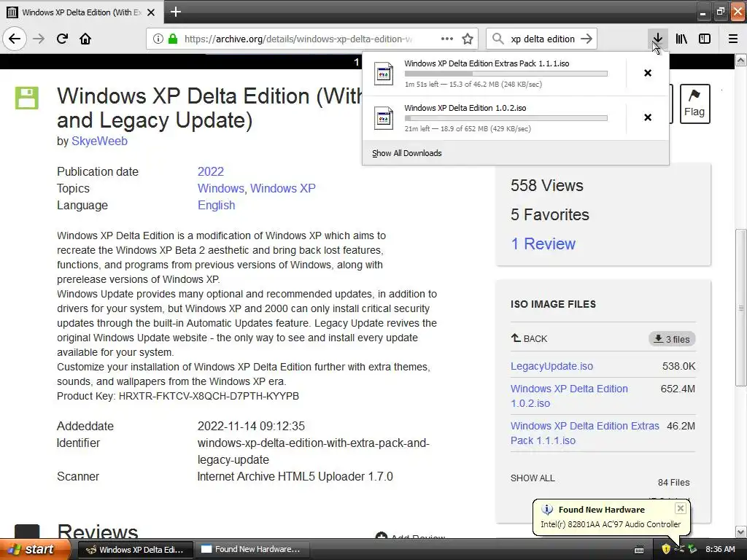Open the Windows topic link
747x560 pixels.
click(220, 188)
